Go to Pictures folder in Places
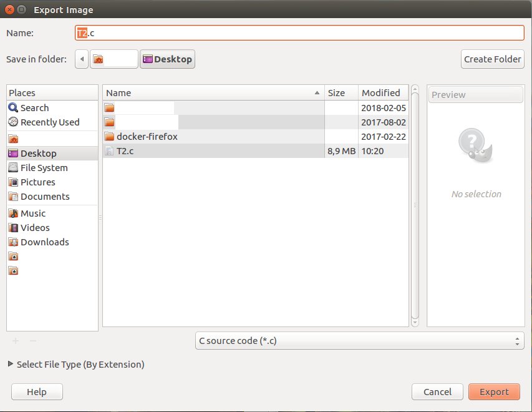Image resolution: width=532 pixels, height=412 pixels. [x=37, y=182]
